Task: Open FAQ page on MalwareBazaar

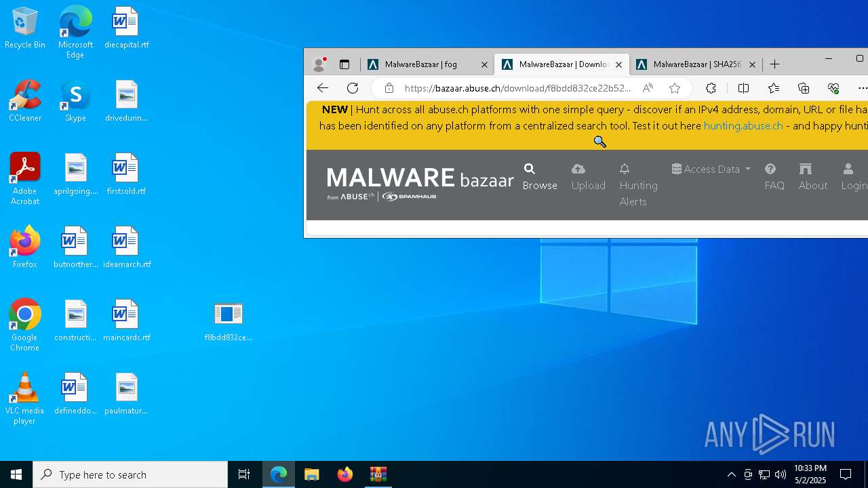Action: point(774,177)
